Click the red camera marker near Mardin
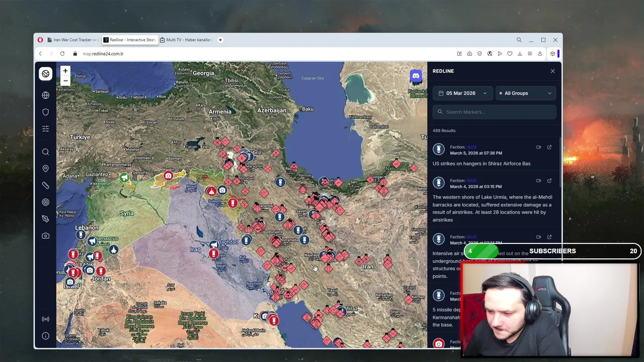The height and width of the screenshot is (362, 644). [168, 176]
